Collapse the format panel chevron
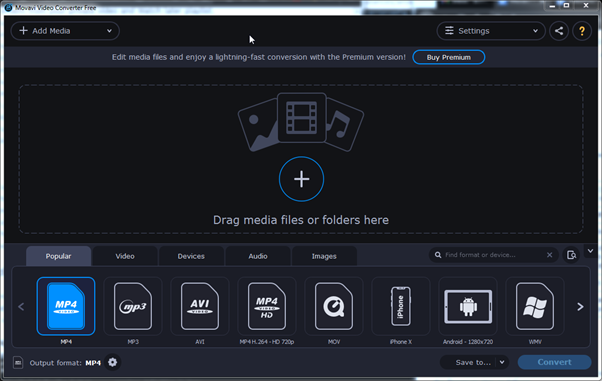602x381 pixels. (590, 251)
